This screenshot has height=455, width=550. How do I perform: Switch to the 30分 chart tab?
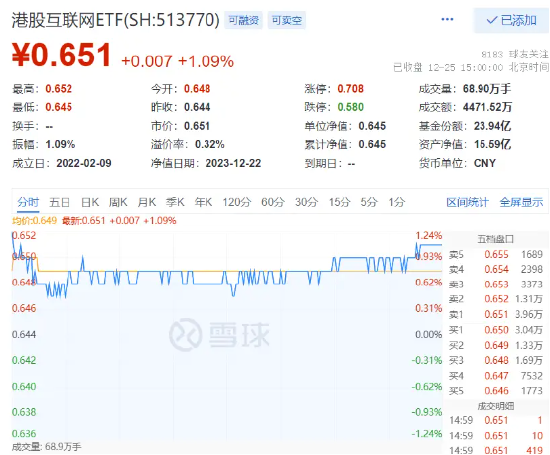coord(306,202)
